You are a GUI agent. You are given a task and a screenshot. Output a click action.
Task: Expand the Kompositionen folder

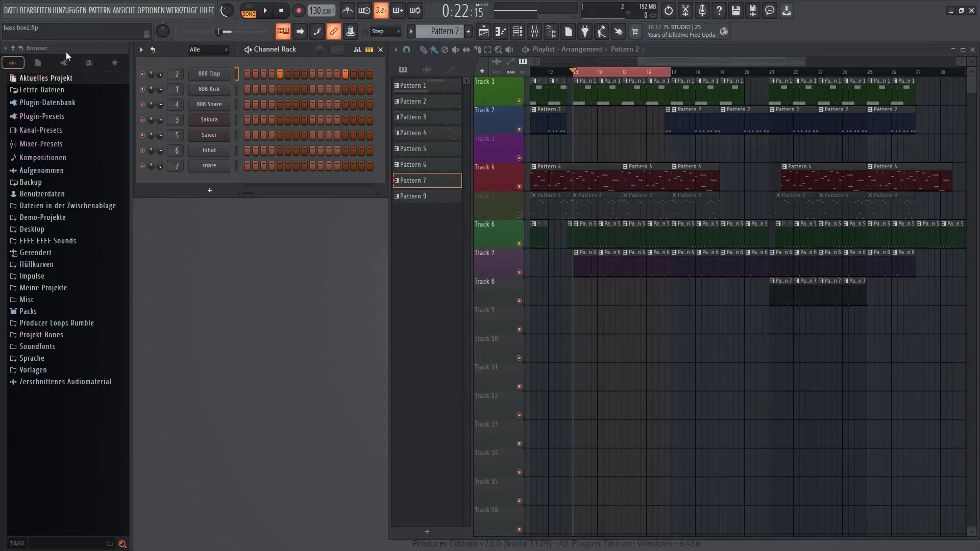coord(42,157)
